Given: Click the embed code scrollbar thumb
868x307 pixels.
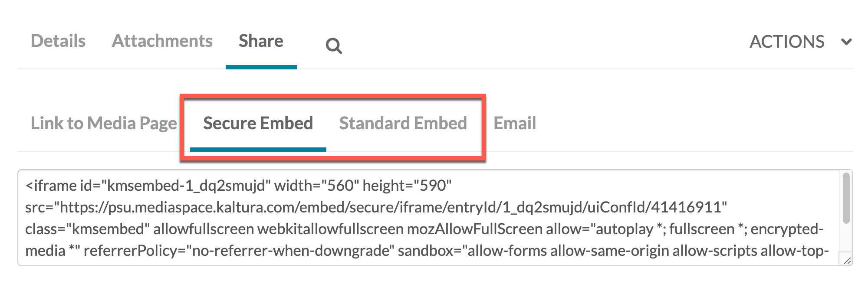Looking at the screenshot, I should click(x=846, y=198).
